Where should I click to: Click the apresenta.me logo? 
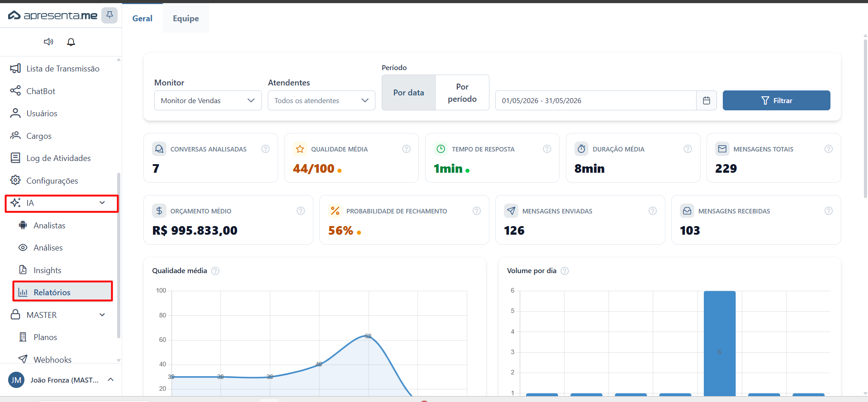point(52,15)
